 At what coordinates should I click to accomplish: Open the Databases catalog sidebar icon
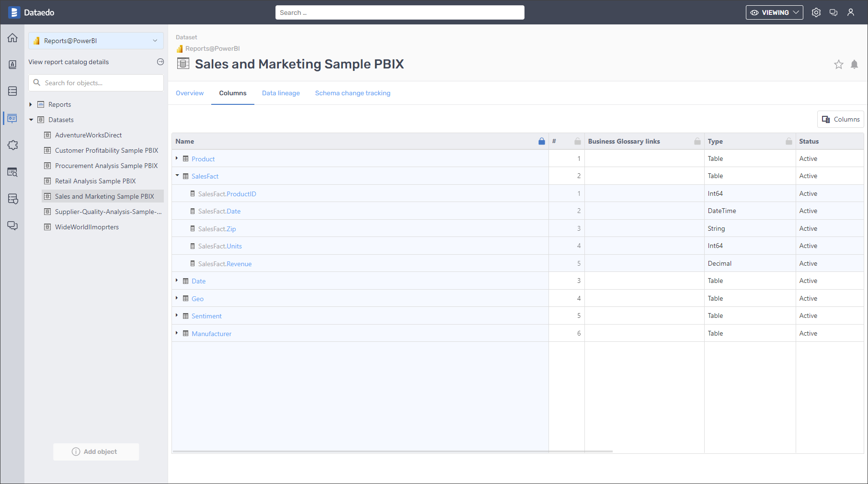(12, 91)
